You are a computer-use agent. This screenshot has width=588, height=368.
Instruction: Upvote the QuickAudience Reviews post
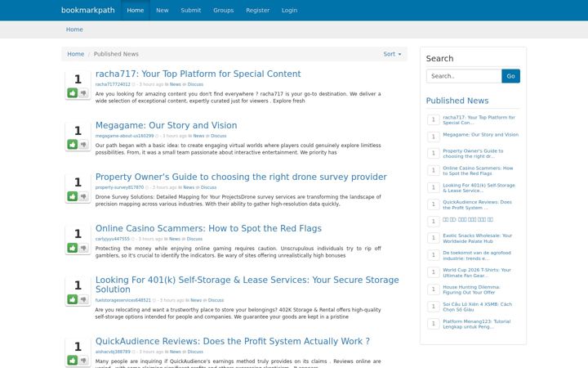click(x=73, y=360)
